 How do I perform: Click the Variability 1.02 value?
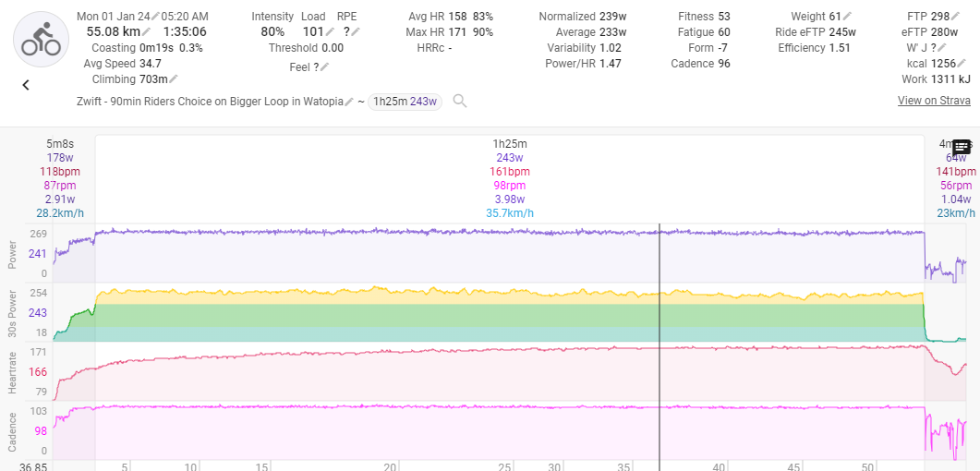pos(611,47)
